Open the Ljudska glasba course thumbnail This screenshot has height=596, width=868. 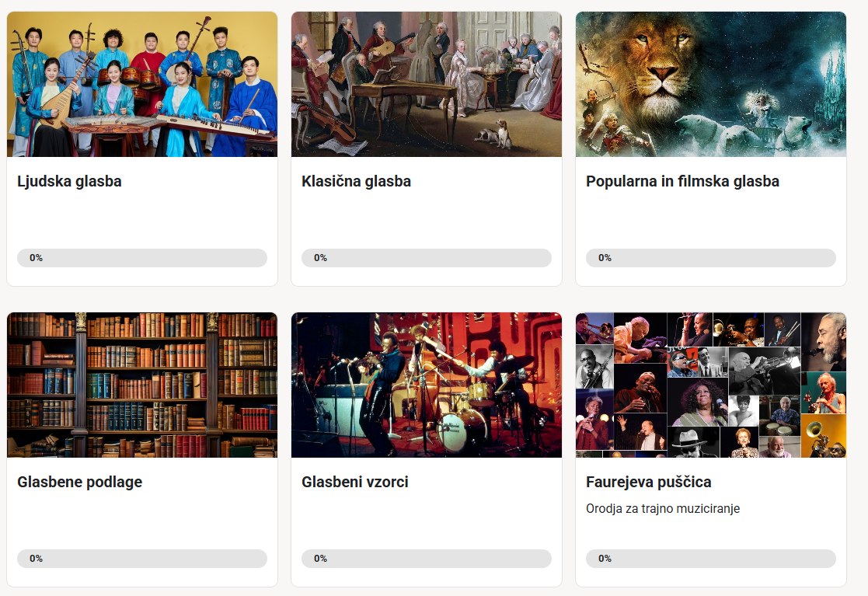pyautogui.click(x=142, y=84)
